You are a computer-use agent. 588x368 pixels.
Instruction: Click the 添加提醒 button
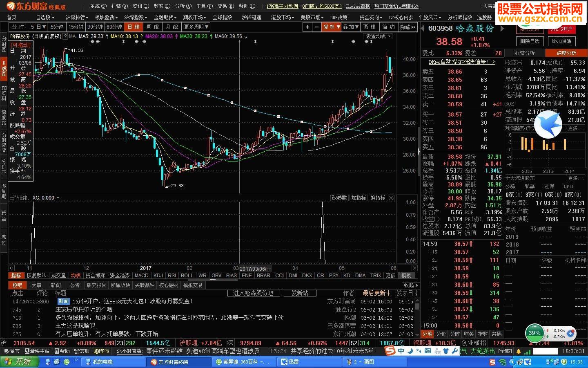coord(561,41)
